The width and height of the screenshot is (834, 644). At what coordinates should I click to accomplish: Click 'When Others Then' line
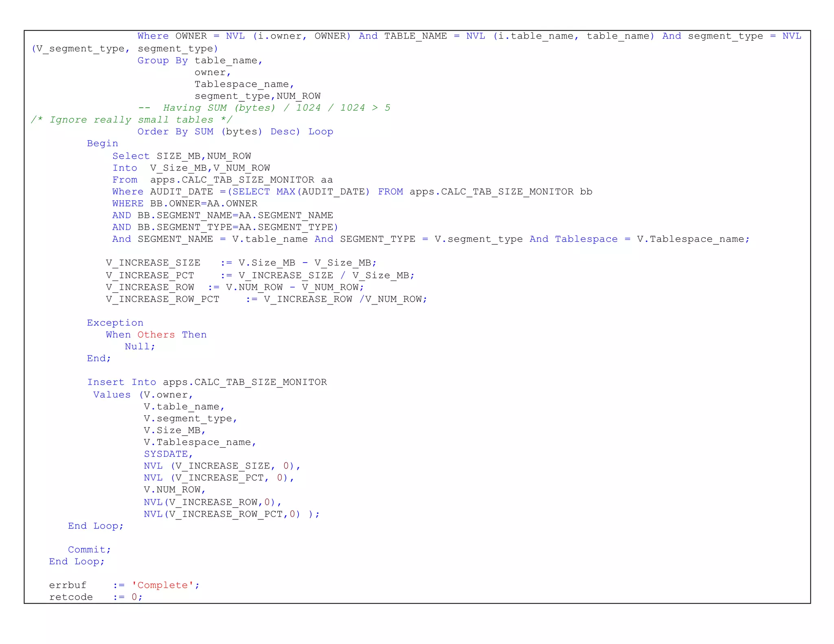coord(156,335)
